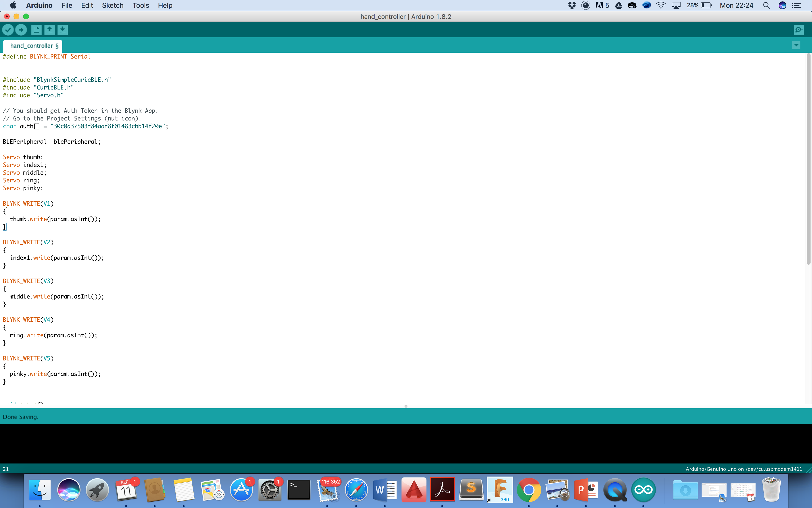
Task: Verify the sketch with the checkmark button
Action: tap(8, 30)
